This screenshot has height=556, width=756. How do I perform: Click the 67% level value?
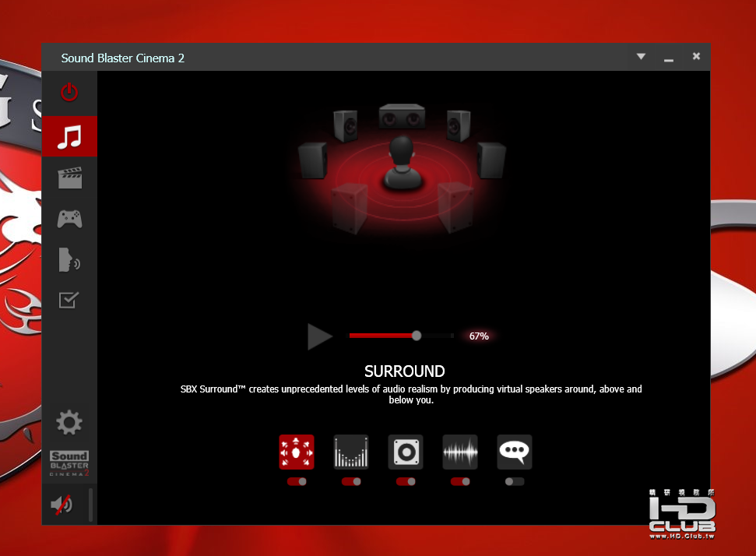(479, 336)
